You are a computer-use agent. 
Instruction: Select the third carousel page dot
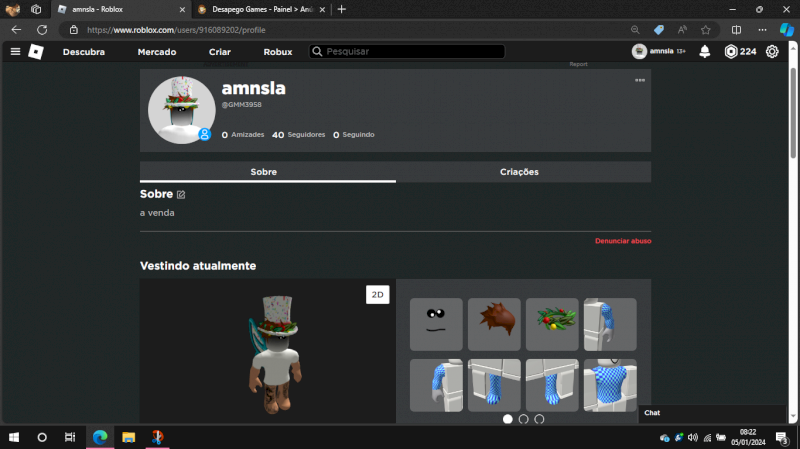point(539,419)
